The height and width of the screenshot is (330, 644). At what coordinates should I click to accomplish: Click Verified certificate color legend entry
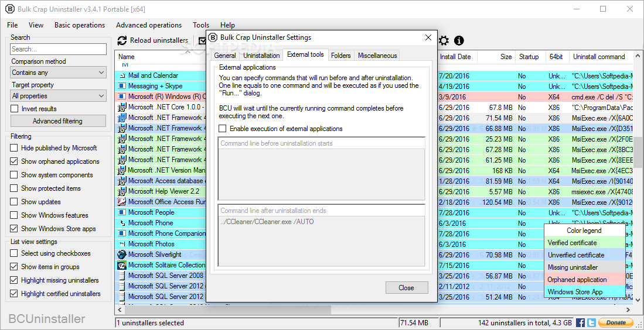[x=584, y=243]
